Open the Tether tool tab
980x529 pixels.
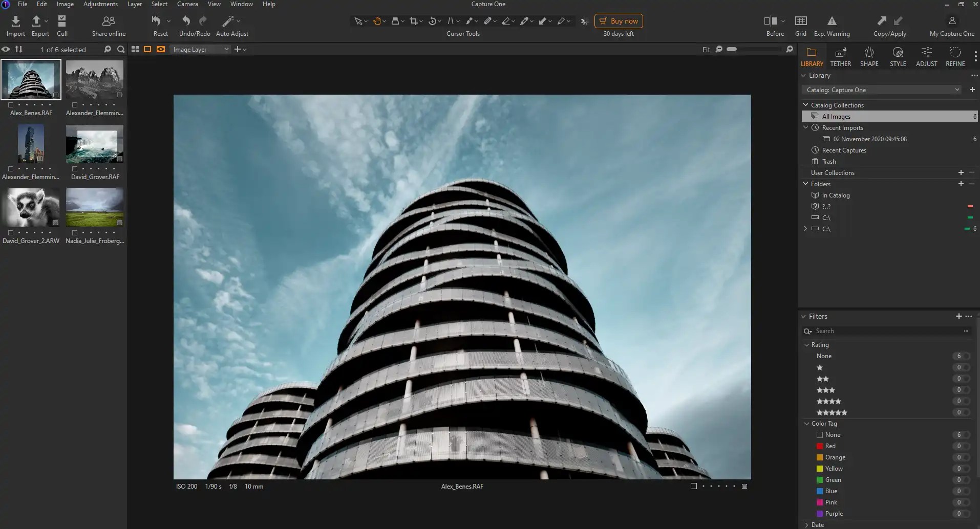click(840, 56)
